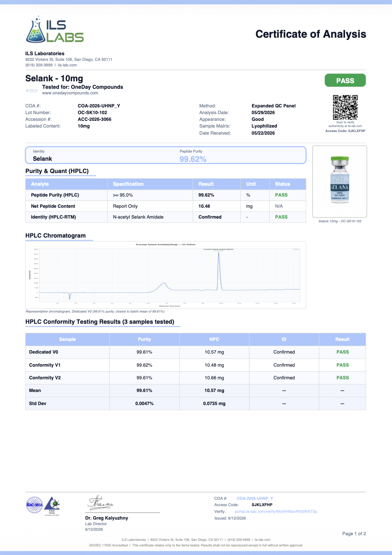This screenshot has width=392, height=555.
Task: Click Dr. Greg Kalyuzhny's signature
Action: tap(100, 503)
